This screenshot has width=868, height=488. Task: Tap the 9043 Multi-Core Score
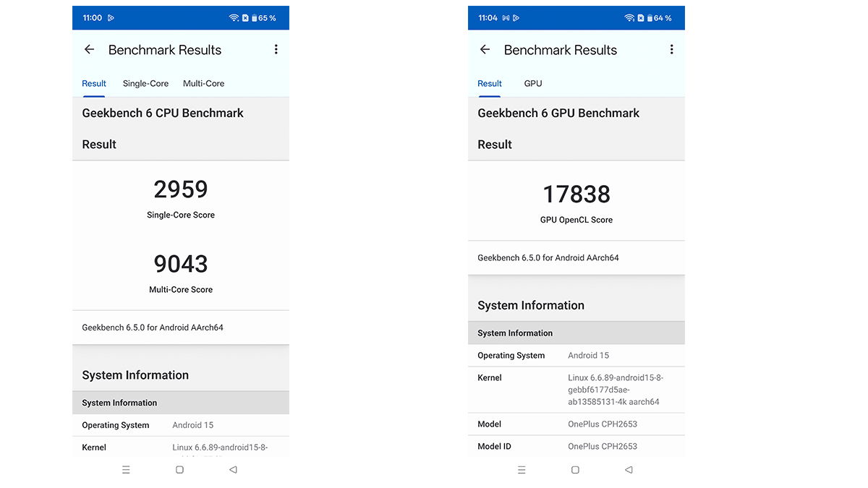181,265
